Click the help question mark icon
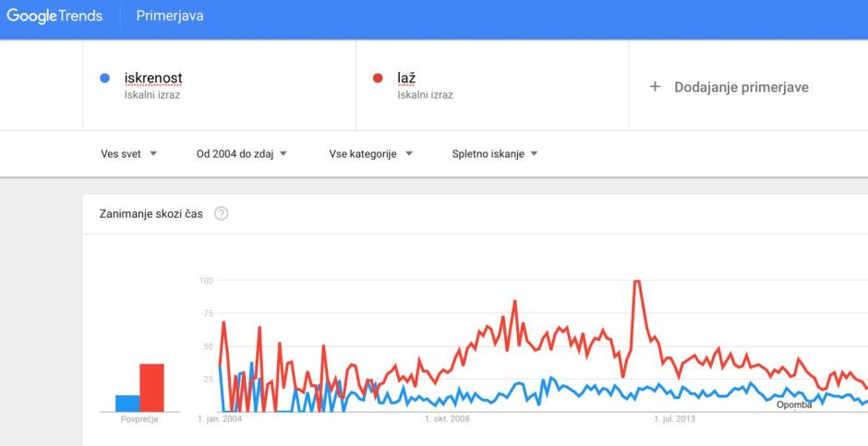The width and height of the screenshot is (868, 446). click(221, 213)
